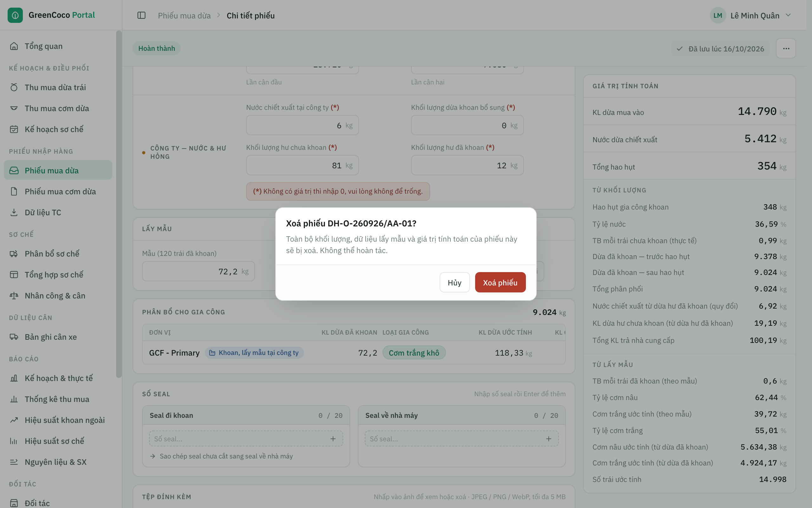Screen dimensions: 812x508
Task: Click the Đã lưu lúc 16/10/2026 indicator
Action: click(720, 49)
